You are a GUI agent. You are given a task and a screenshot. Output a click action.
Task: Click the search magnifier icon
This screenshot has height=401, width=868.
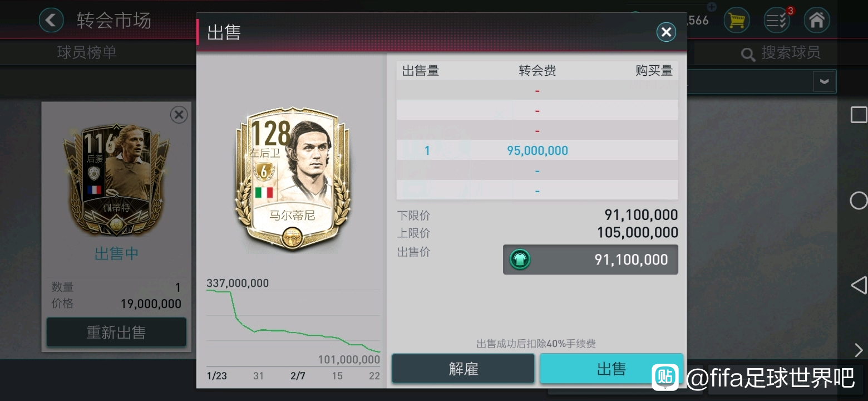pyautogui.click(x=748, y=54)
